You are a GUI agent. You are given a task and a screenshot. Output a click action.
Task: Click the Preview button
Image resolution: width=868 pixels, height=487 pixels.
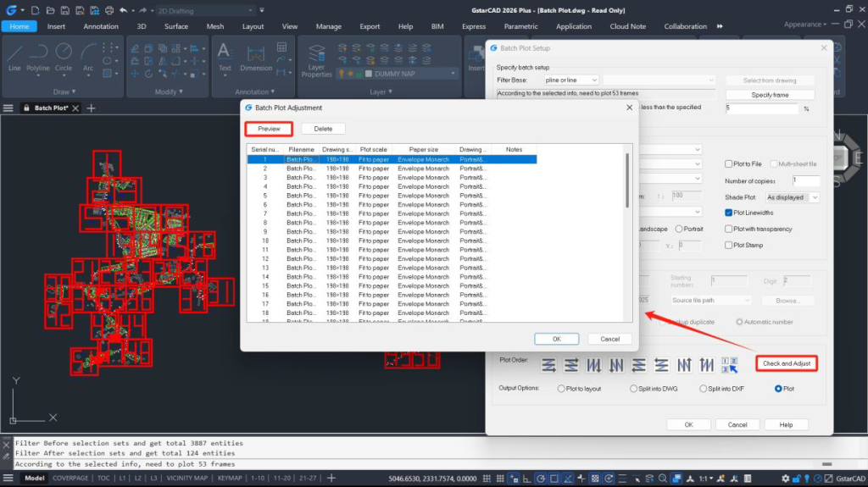tap(269, 129)
